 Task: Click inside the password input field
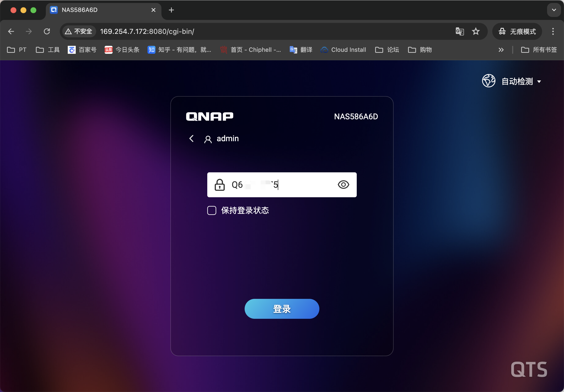[x=282, y=185]
